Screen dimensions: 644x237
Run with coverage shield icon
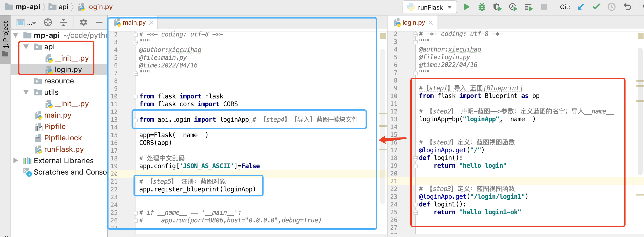(x=497, y=7)
